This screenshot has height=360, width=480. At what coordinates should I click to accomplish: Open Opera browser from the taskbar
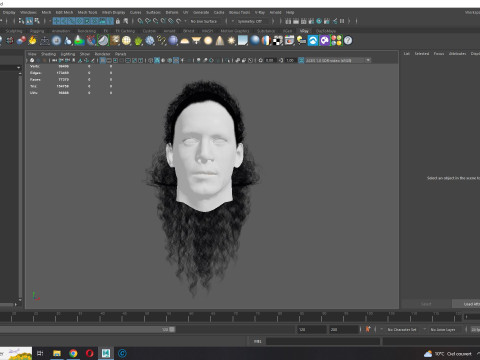pos(89,353)
